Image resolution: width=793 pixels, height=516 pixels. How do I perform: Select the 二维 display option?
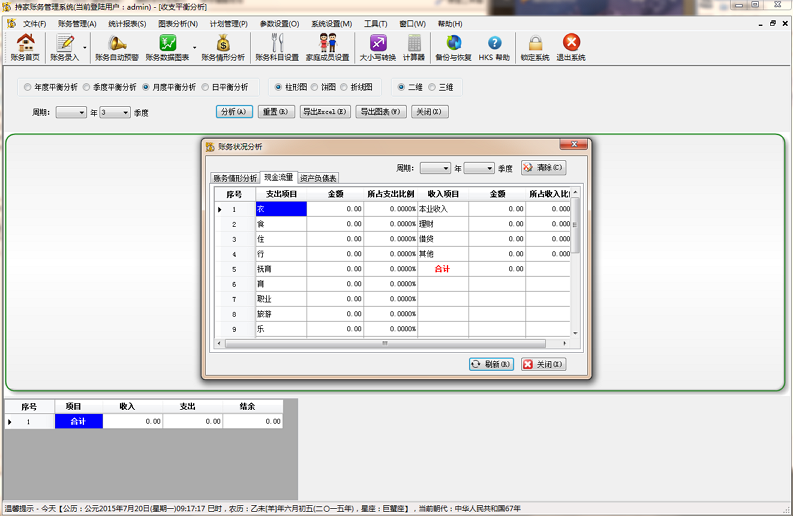[401, 87]
